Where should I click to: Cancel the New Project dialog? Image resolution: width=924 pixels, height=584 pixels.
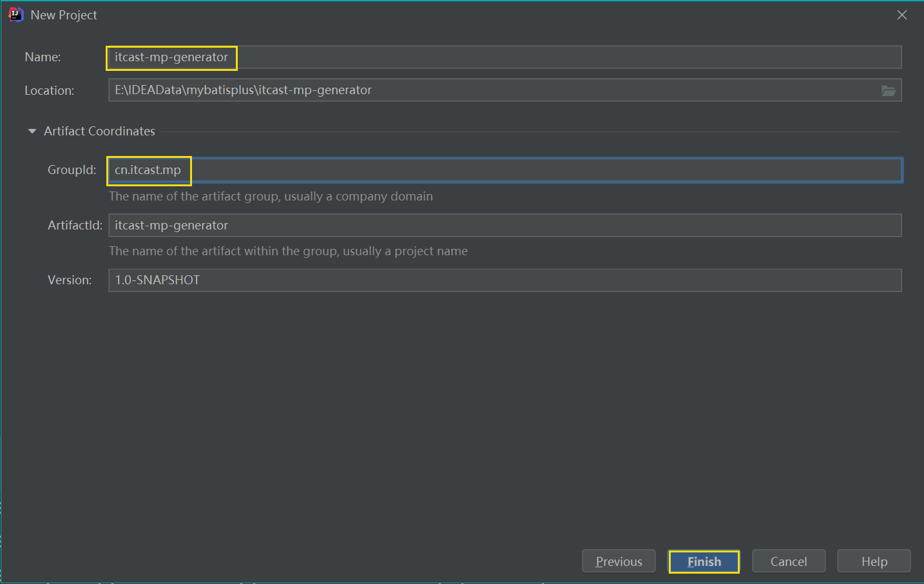[789, 561]
